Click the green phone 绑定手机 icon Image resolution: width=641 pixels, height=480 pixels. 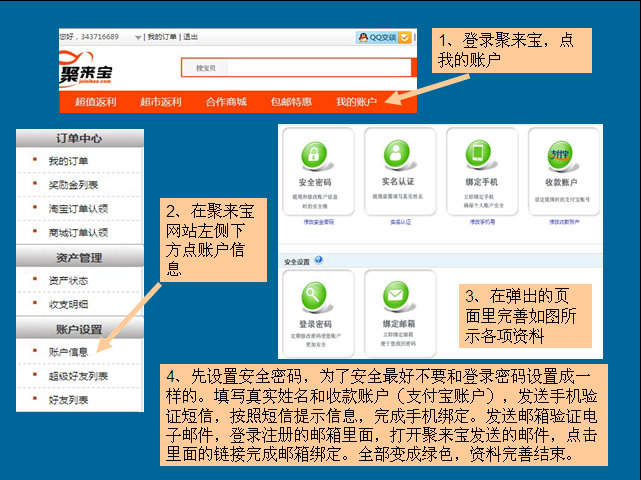coord(478,153)
